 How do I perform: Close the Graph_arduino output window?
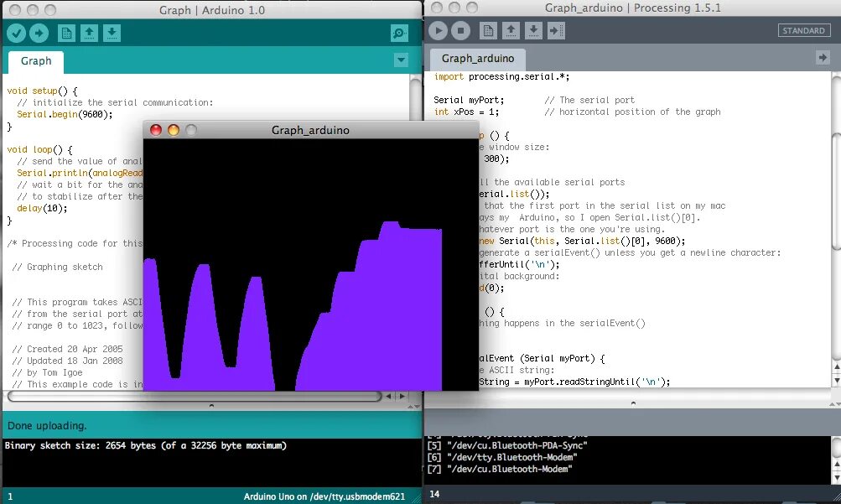coord(156,130)
